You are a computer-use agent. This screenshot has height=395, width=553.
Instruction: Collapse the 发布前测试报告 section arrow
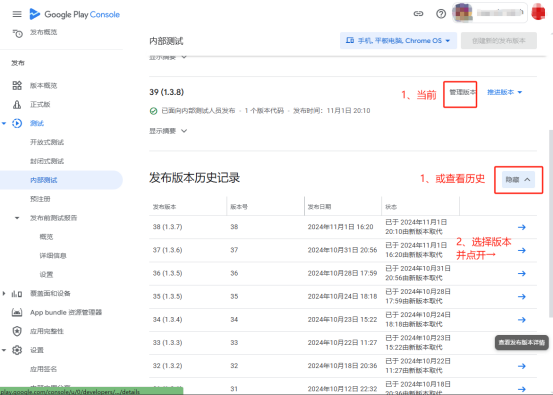pyautogui.click(x=17, y=218)
